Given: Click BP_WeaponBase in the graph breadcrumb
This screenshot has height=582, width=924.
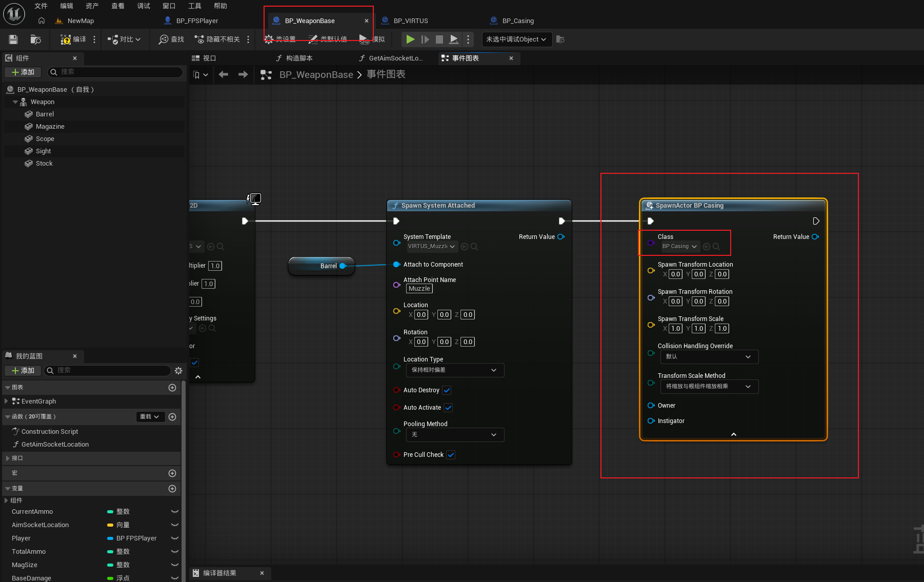Looking at the screenshot, I should 316,75.
